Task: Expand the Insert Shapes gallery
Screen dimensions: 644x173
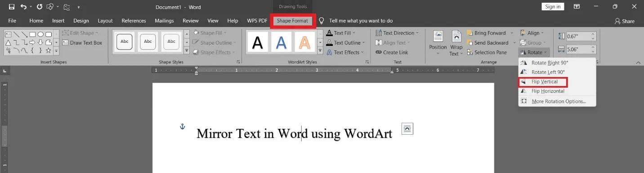Action: pyautogui.click(x=56, y=51)
